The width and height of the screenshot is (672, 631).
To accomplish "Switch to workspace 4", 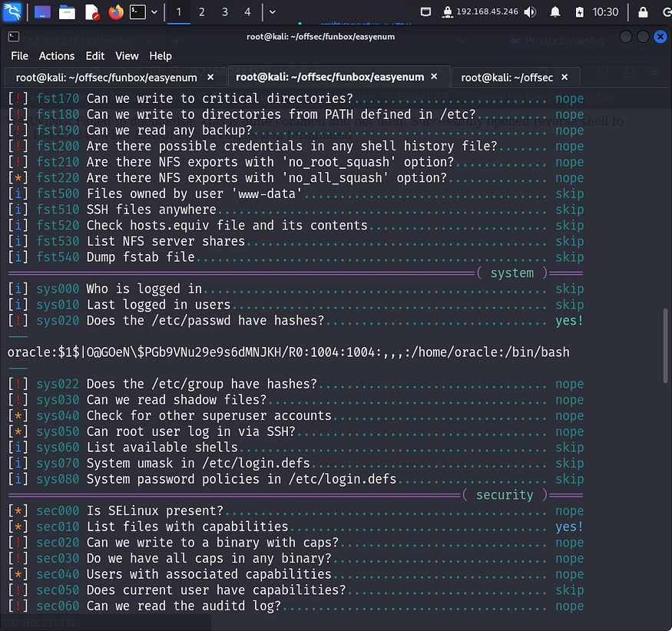I will pyautogui.click(x=247, y=12).
